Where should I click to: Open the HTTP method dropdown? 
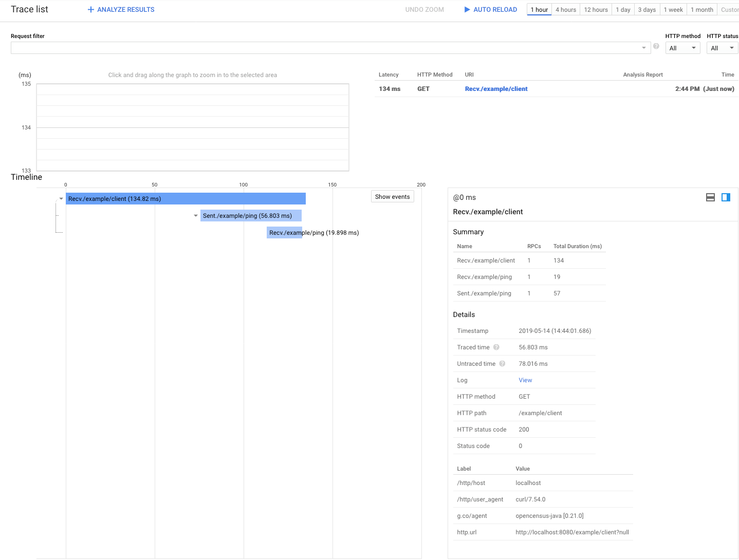point(683,48)
